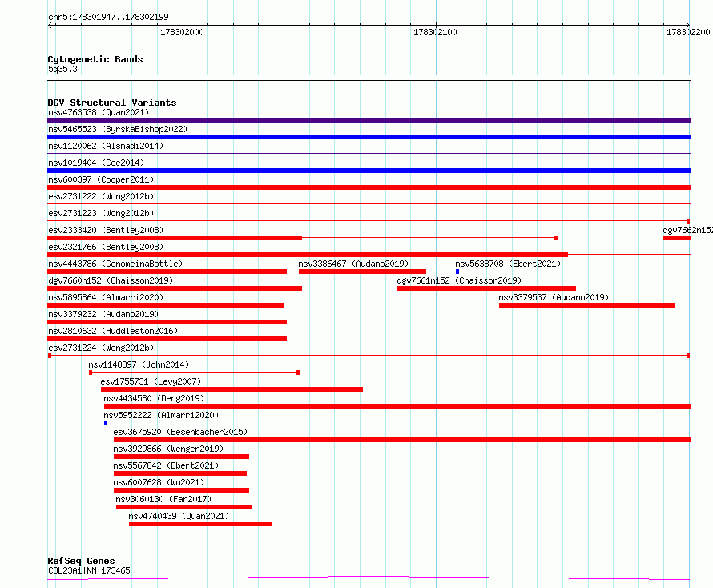Select the nsv4443786 (GenomeinaBottle) label
Screen dimensions: 713x588
(115, 264)
